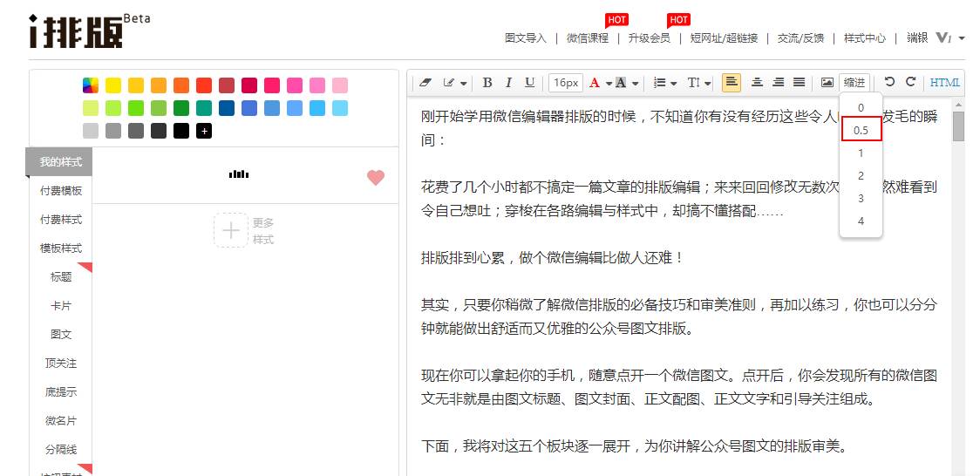Open the 样式中心 link
Viewport: 980px width, 476px height.
(x=864, y=38)
